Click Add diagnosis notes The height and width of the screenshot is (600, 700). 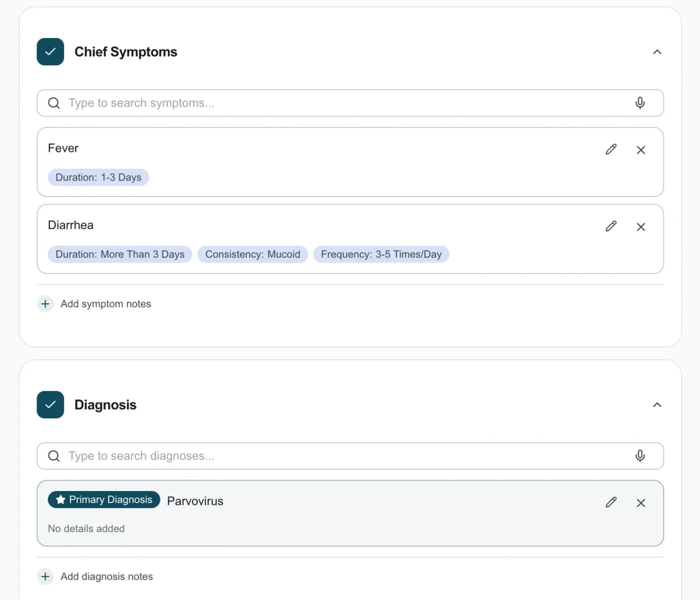click(106, 576)
